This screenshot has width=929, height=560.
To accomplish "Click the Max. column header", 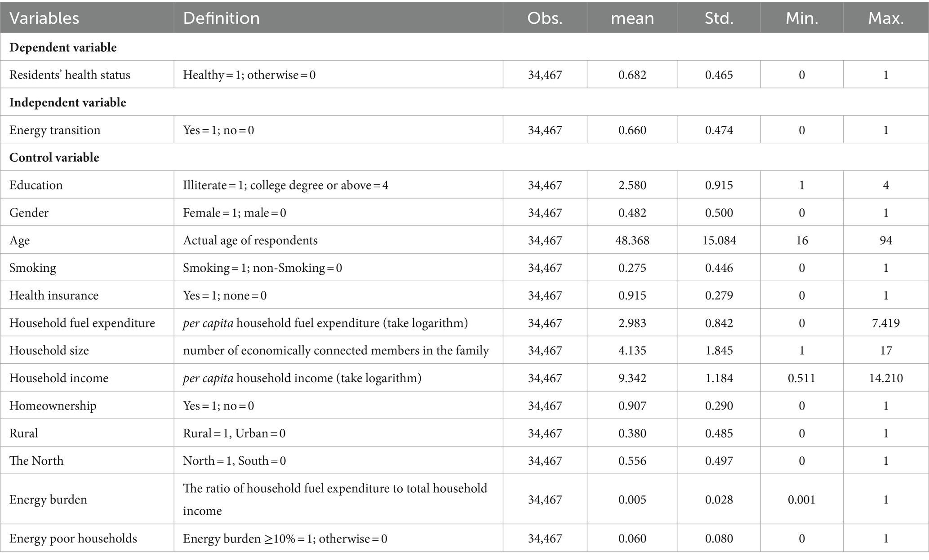I will click(x=886, y=18).
